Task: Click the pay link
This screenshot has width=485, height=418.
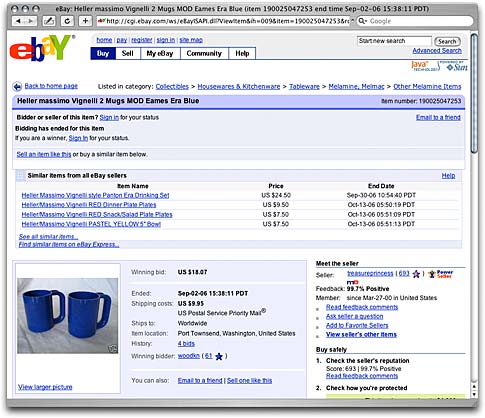Action: (x=122, y=40)
